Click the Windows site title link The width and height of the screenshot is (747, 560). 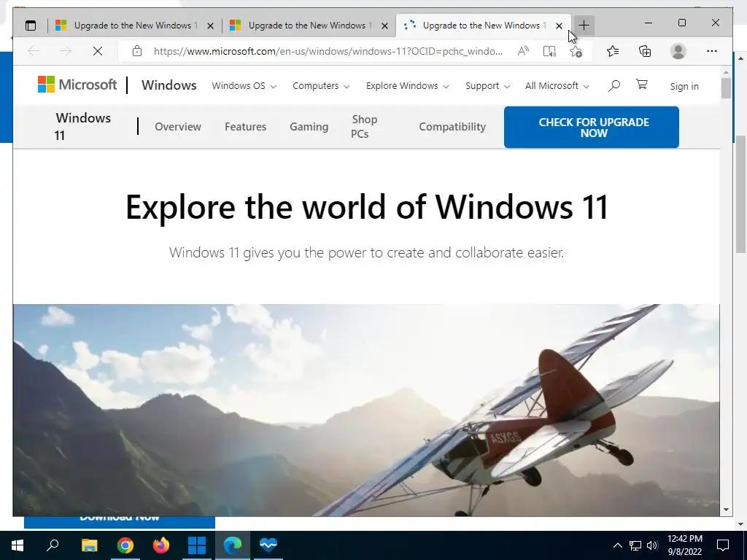(169, 85)
